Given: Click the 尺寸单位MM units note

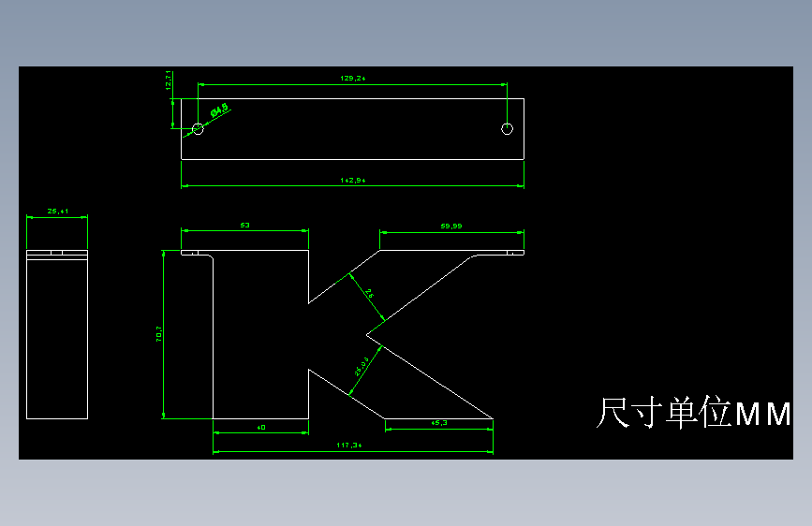Looking at the screenshot, I should click(694, 413).
